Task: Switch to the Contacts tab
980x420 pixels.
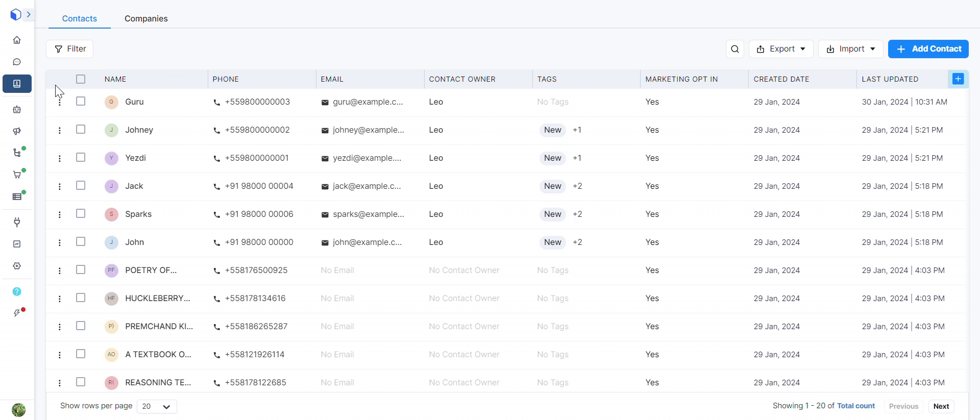Action: (x=80, y=18)
